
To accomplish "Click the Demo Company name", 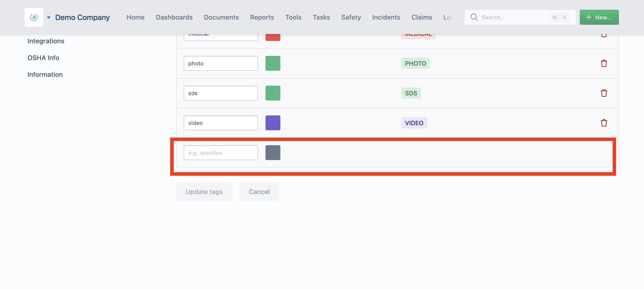I will pos(82,17).
